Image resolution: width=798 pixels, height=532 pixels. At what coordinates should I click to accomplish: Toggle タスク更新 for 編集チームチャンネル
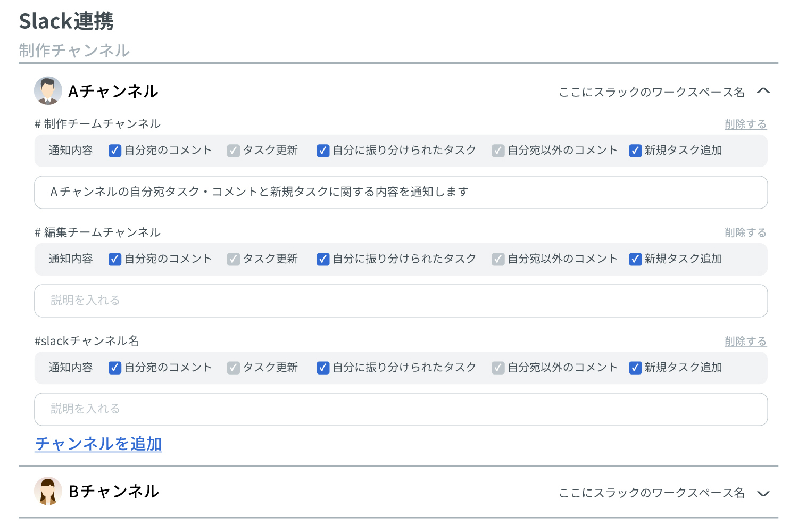point(234,259)
